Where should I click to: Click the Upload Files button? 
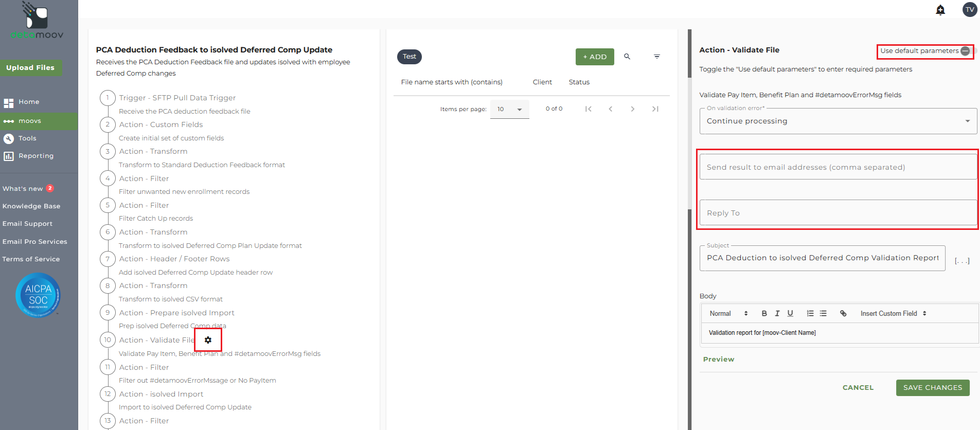tap(31, 68)
